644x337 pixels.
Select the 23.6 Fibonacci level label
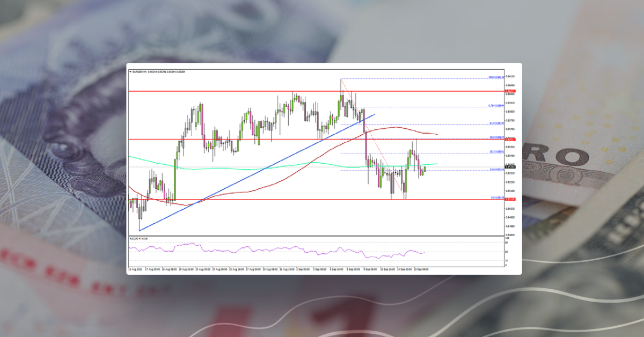[x=495, y=169]
